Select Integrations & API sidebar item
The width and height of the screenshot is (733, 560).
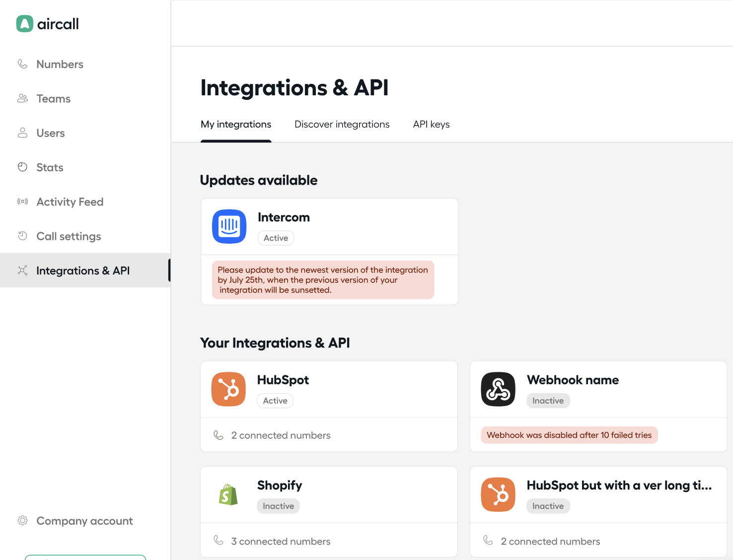tap(85, 270)
